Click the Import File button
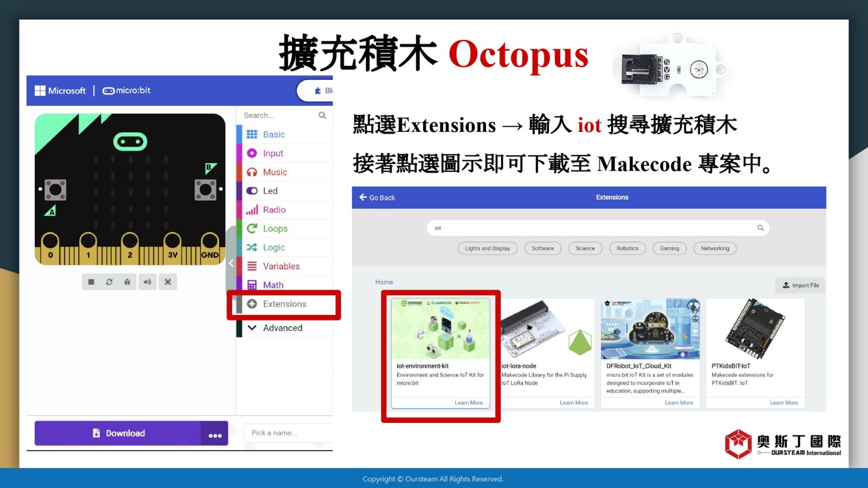Viewport: 868px width, 488px height. [800, 285]
